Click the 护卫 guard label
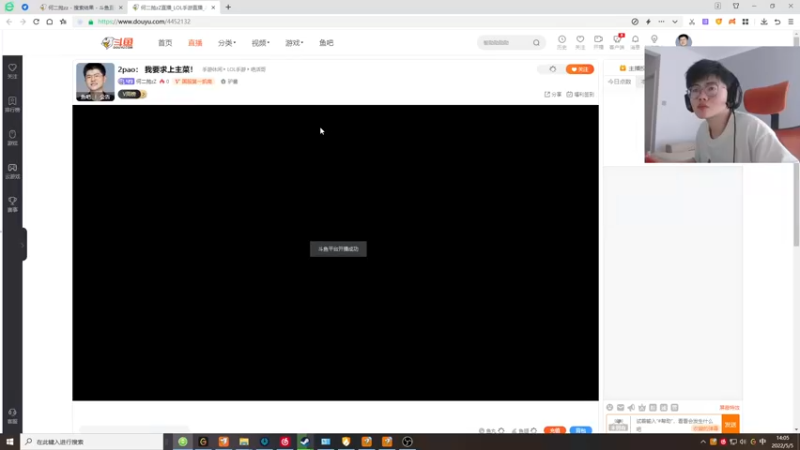 [x=230, y=82]
